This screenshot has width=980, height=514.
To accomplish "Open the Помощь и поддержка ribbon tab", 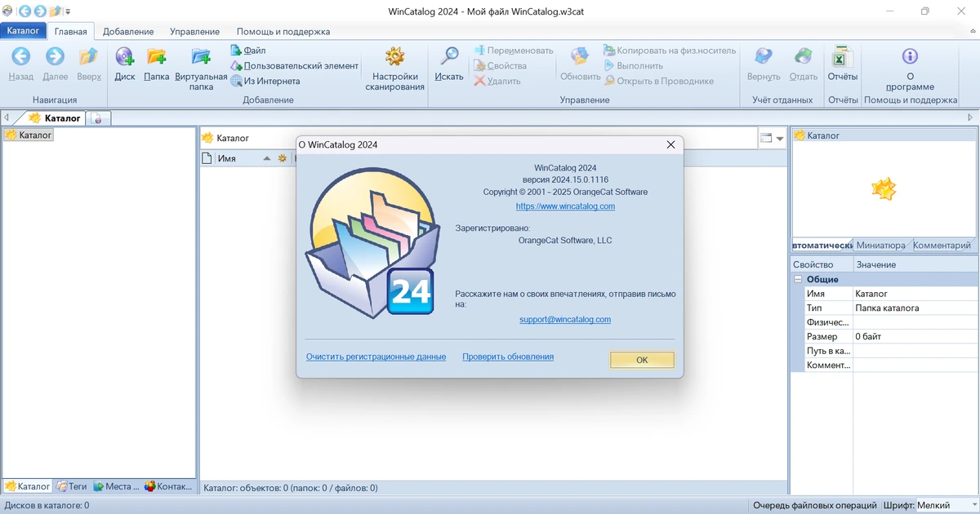I will (283, 32).
